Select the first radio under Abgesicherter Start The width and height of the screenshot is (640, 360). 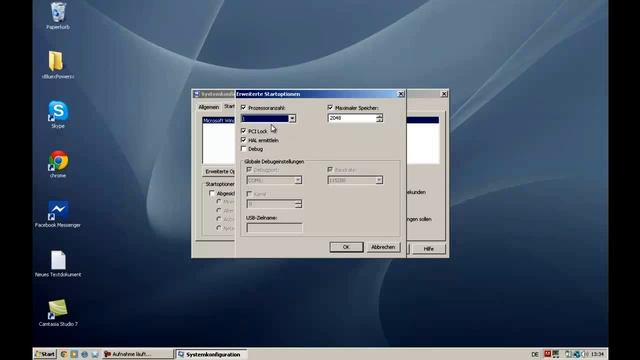pyautogui.click(x=219, y=202)
